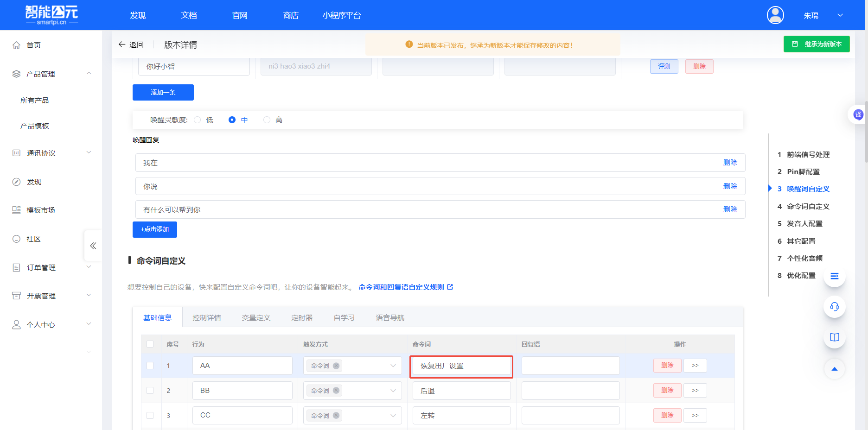
Task: Select the 高 wake sensitivity radio button
Action: click(267, 120)
